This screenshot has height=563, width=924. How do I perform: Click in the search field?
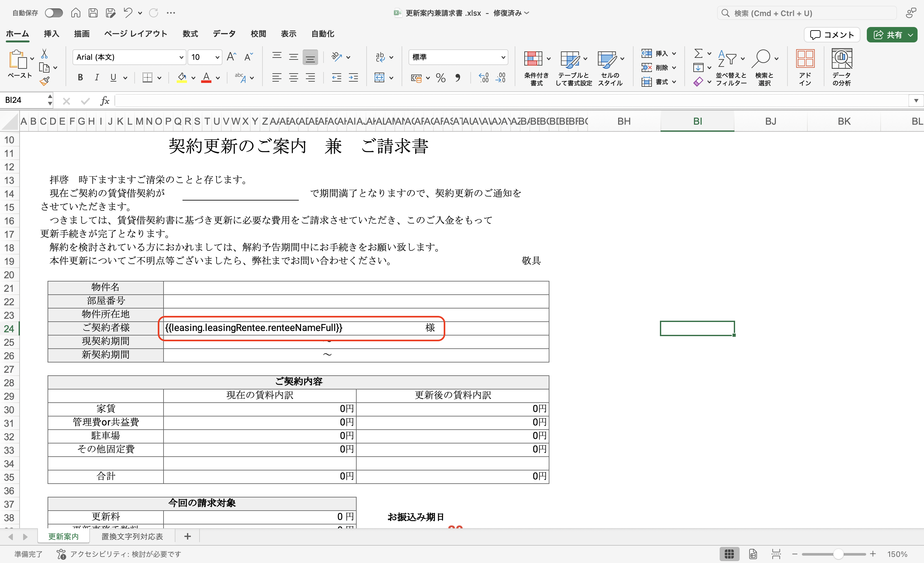click(806, 13)
